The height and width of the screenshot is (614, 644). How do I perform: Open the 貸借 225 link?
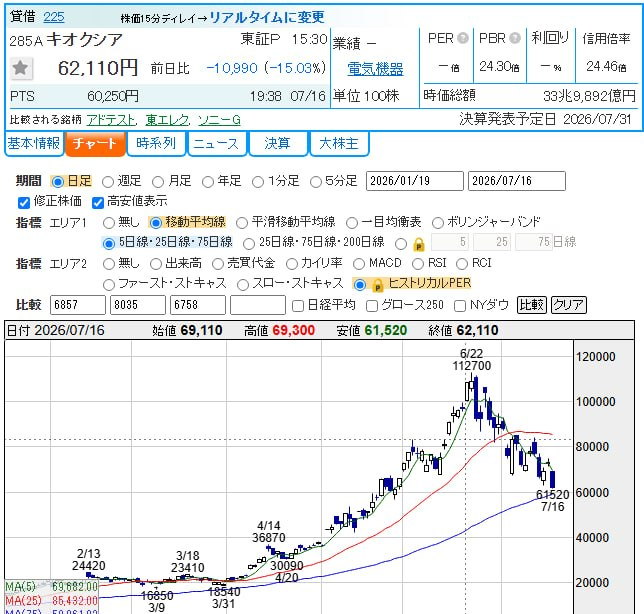(x=54, y=17)
